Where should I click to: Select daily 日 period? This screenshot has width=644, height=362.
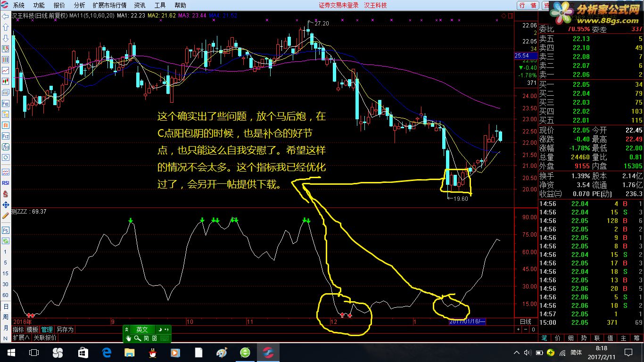(x=6, y=306)
